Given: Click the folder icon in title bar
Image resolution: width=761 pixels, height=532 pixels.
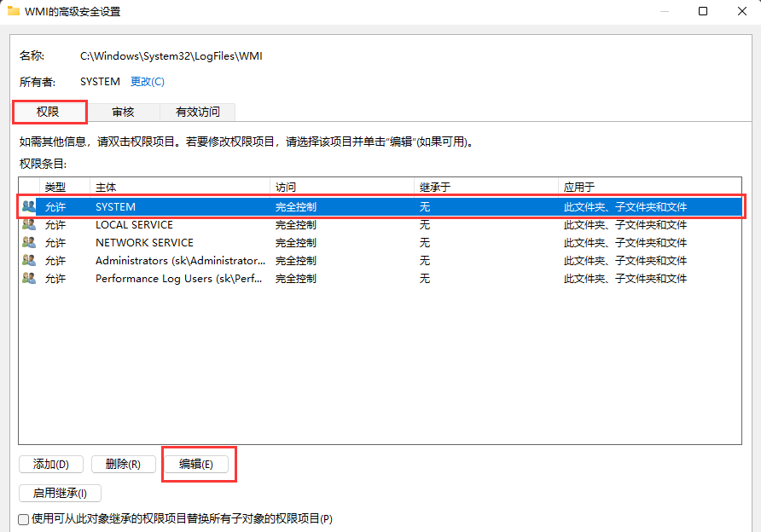Looking at the screenshot, I should pyautogui.click(x=14, y=12).
